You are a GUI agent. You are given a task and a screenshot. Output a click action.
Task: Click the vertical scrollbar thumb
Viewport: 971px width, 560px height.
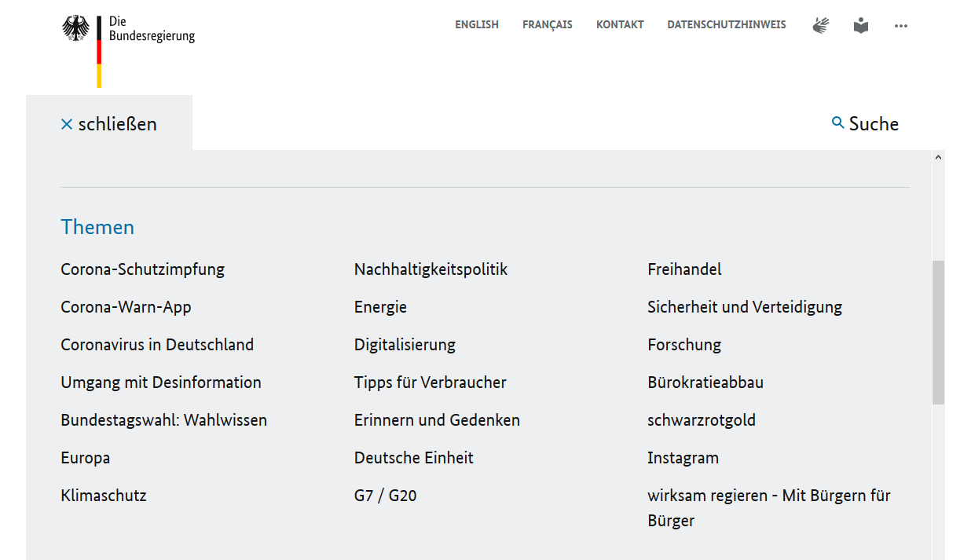(938, 332)
